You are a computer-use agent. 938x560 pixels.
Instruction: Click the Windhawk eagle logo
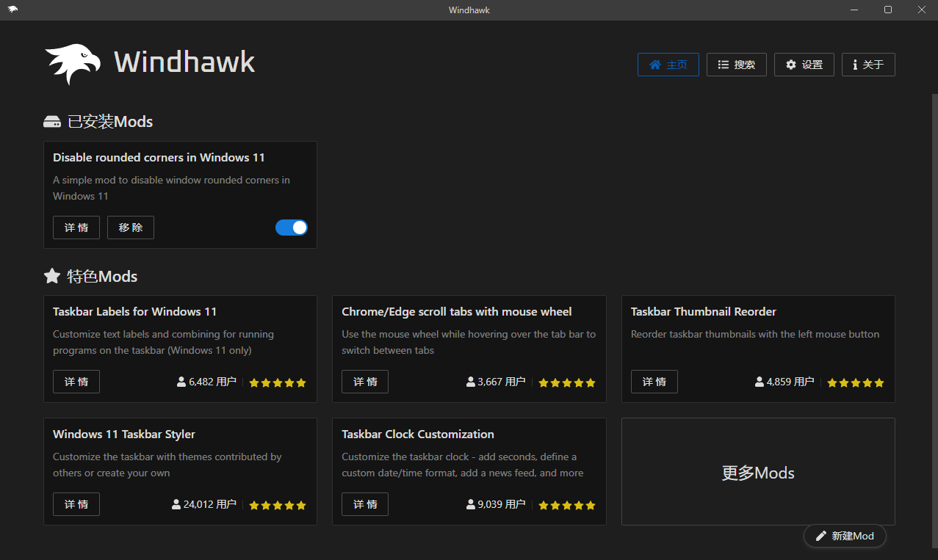click(72, 64)
